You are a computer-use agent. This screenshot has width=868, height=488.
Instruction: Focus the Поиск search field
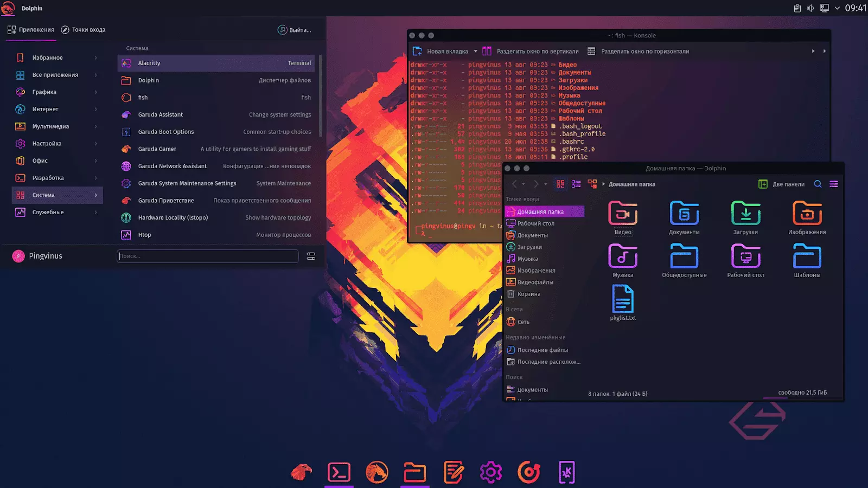(208, 256)
